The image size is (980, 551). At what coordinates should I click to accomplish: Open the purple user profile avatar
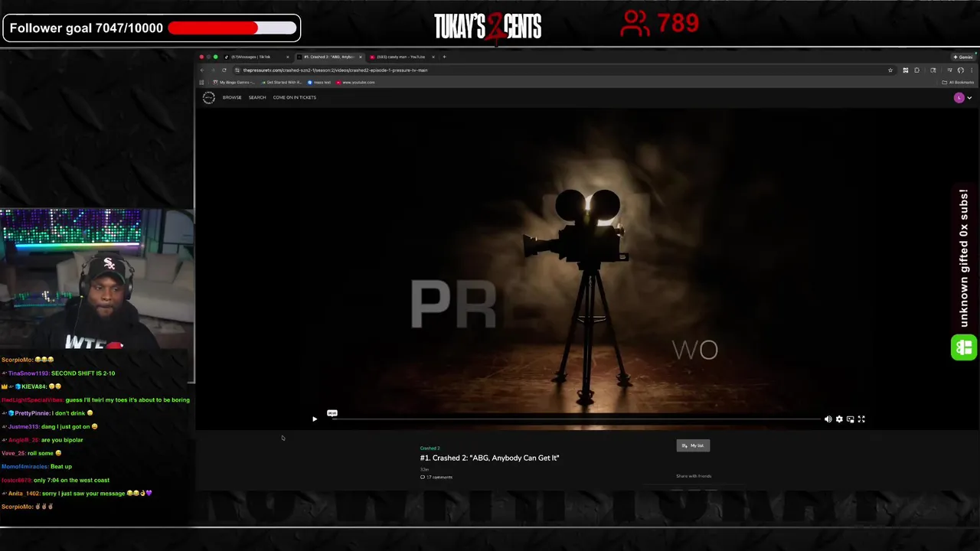tap(959, 97)
